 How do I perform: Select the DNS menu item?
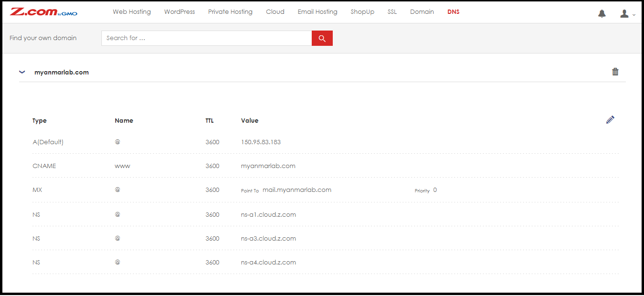454,12
